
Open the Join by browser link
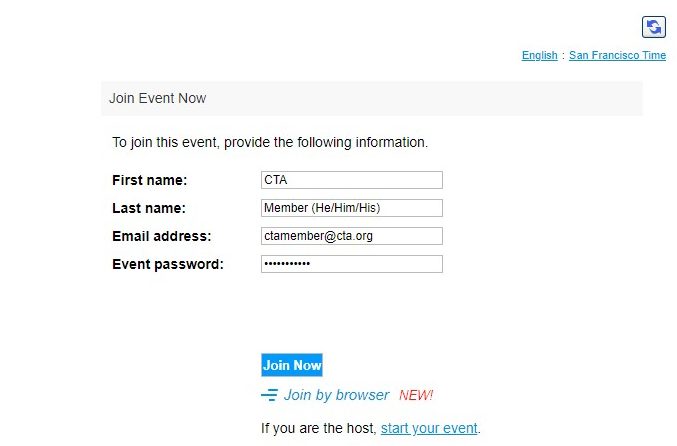point(336,395)
